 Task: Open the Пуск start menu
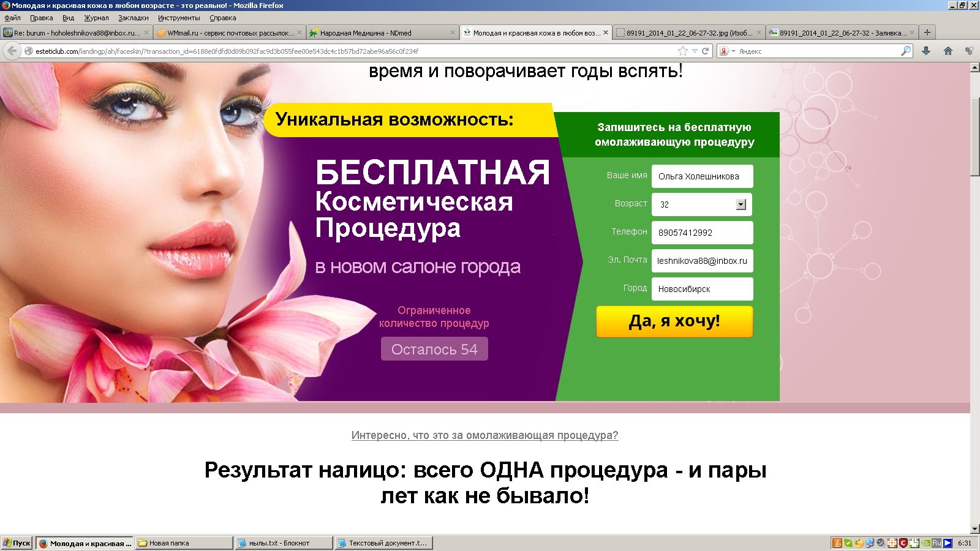point(17,543)
